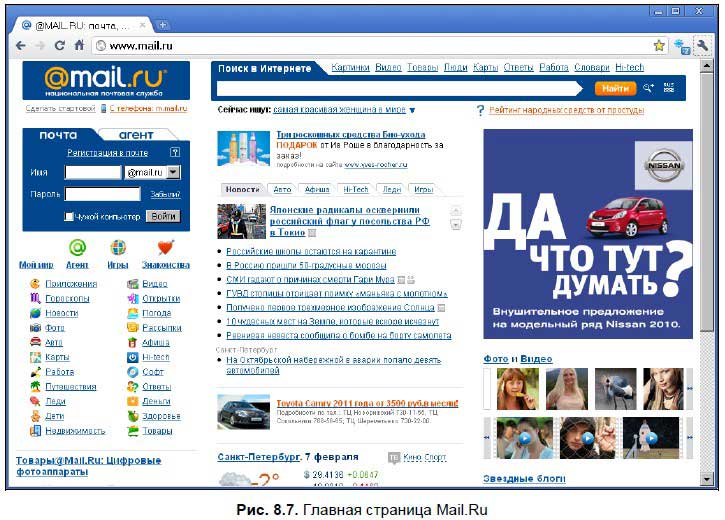Click the advanced search magnifier icon
Viewport: 725px width, 520px height.
coord(648,88)
